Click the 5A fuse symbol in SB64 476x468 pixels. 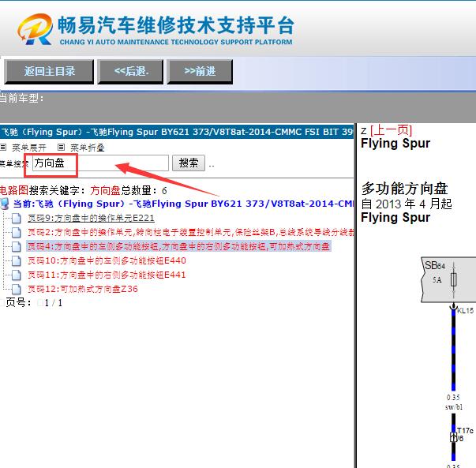454,279
